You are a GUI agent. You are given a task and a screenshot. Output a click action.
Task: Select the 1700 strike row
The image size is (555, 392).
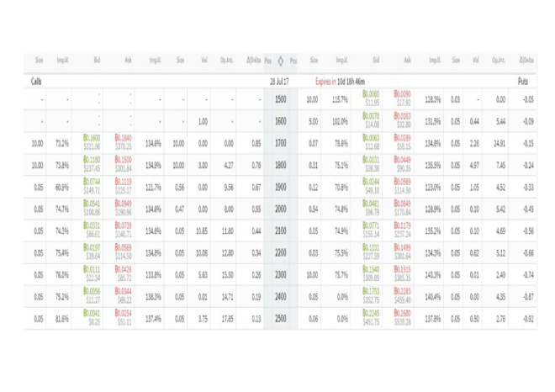pos(280,143)
